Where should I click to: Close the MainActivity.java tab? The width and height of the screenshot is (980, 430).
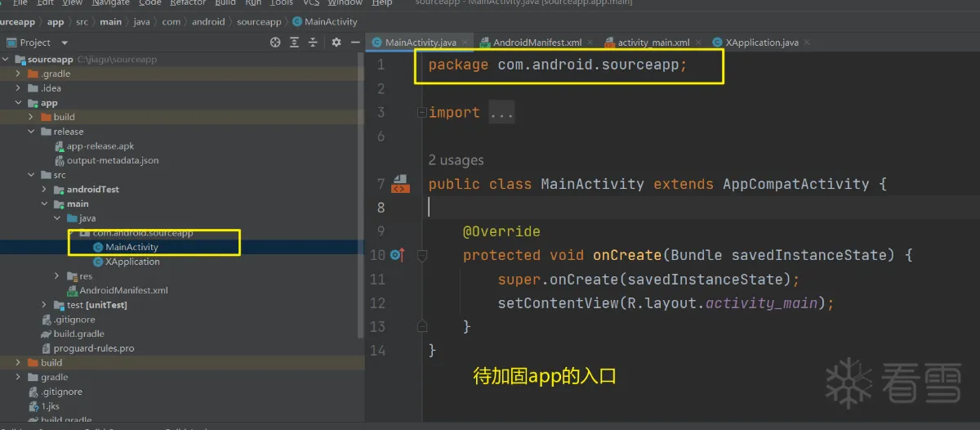(465, 43)
